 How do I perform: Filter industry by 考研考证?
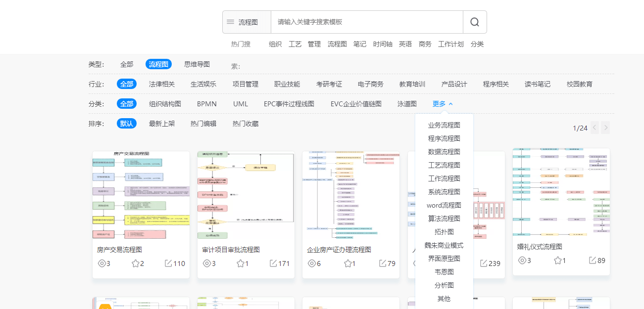[329, 84]
